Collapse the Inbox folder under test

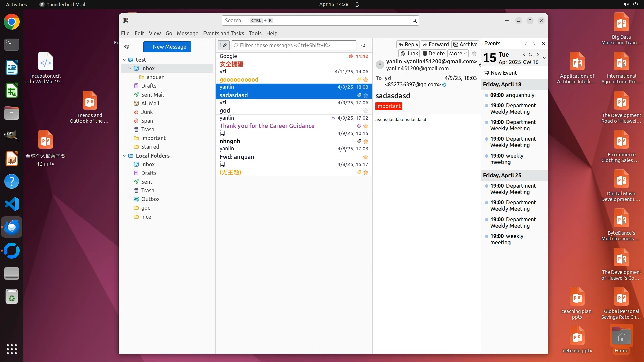click(x=130, y=68)
